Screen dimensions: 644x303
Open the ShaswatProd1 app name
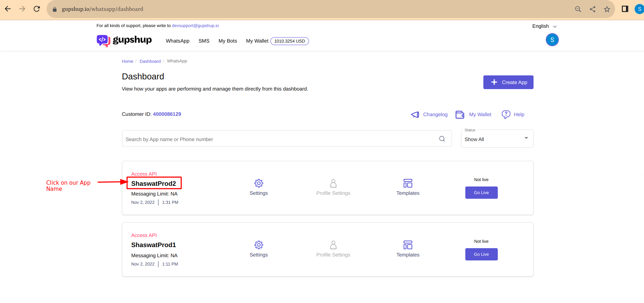click(x=154, y=245)
